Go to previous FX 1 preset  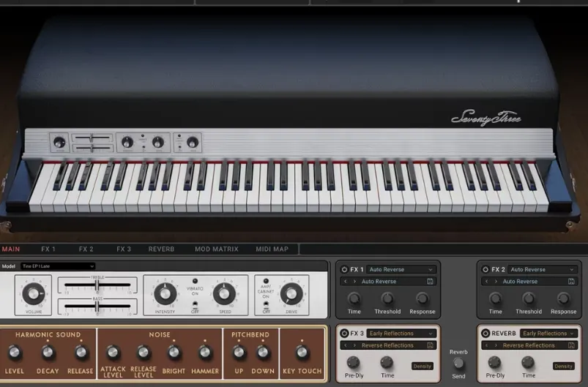[346, 282]
